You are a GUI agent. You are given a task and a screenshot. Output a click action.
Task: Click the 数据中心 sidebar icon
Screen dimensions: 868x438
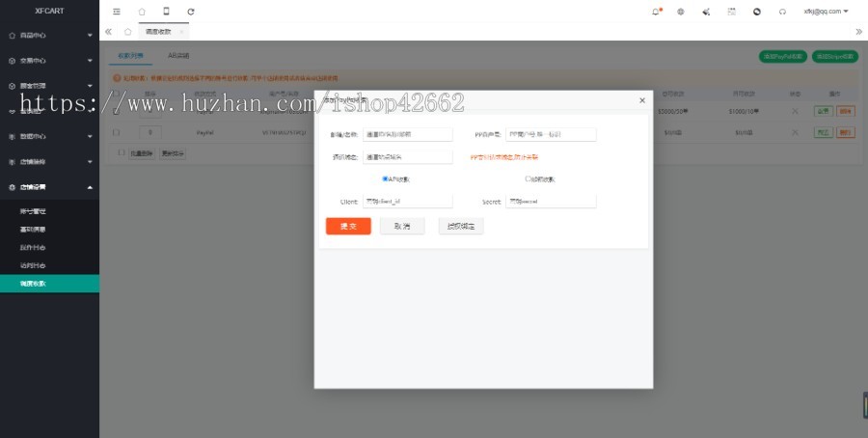(12, 137)
